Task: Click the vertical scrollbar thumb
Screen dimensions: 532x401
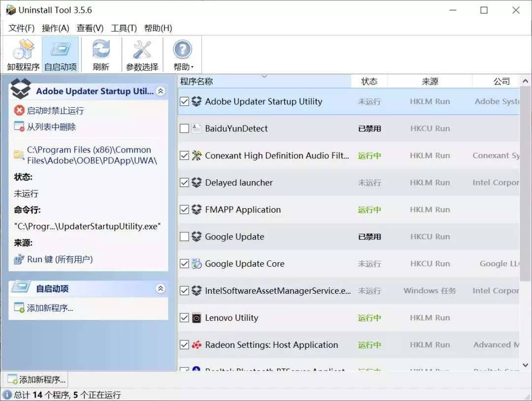Action: pos(525,184)
